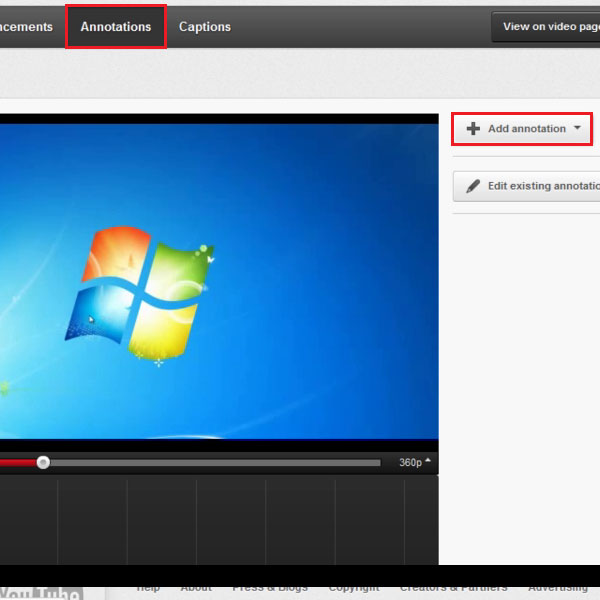Click the video seek bar handle
Screen dimensions: 600x600
[x=43, y=462]
